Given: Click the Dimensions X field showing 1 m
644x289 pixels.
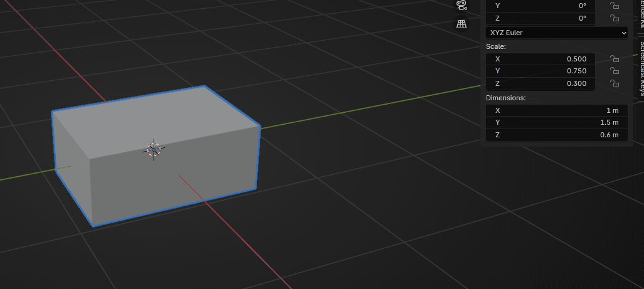Looking at the screenshot, I should [x=556, y=110].
